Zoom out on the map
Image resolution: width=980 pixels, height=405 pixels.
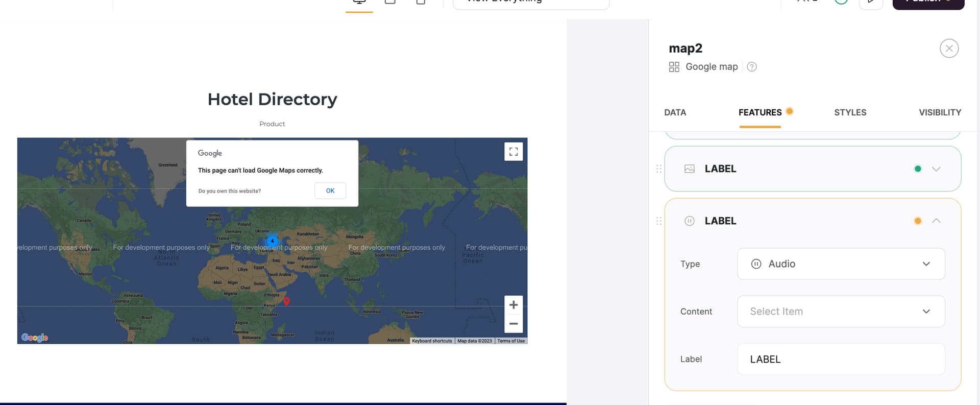coord(513,324)
